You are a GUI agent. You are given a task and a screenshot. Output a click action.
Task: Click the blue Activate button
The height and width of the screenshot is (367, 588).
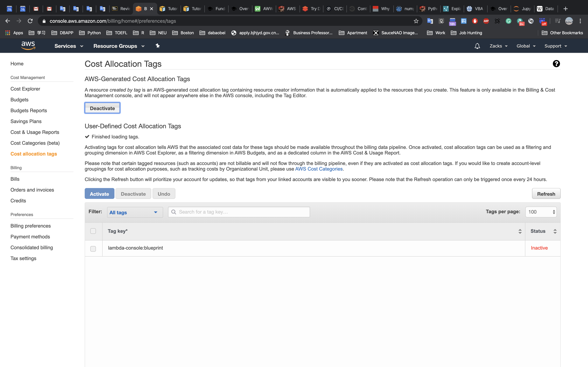tap(99, 194)
